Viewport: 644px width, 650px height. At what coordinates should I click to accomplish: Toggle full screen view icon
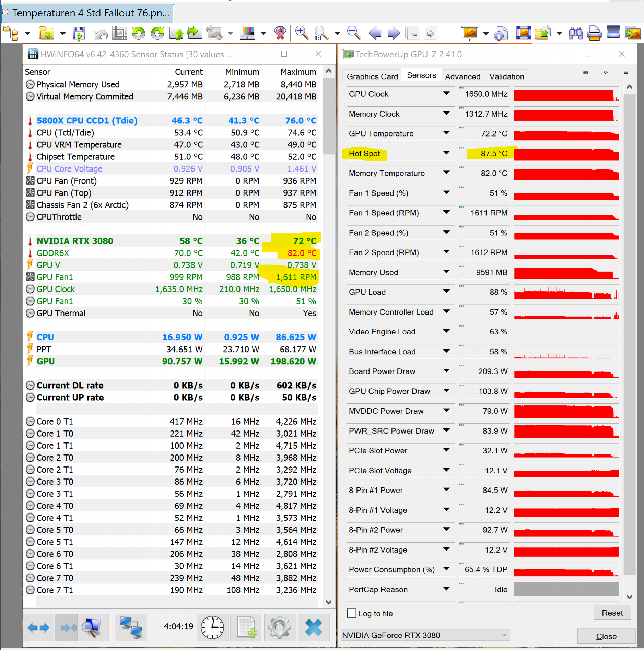(524, 34)
